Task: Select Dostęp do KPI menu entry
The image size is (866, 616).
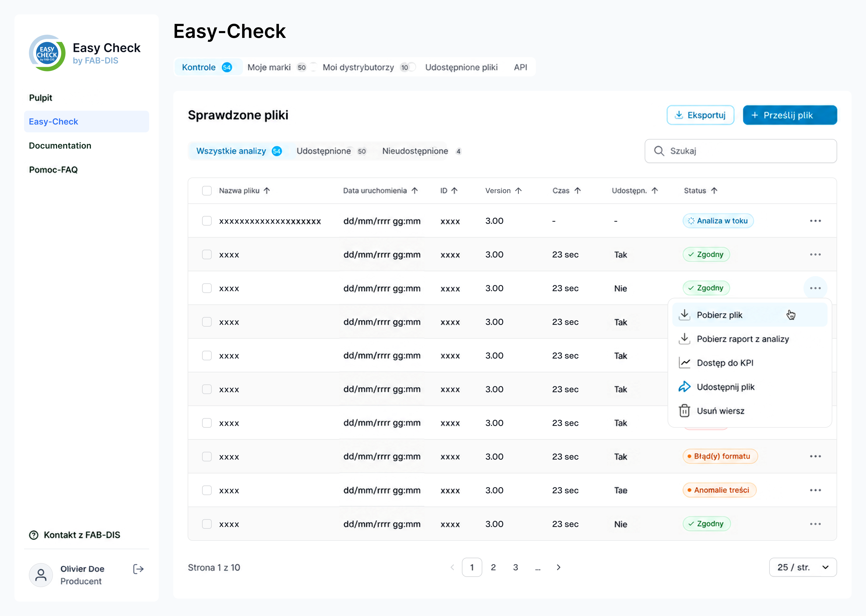Action: (x=750, y=363)
